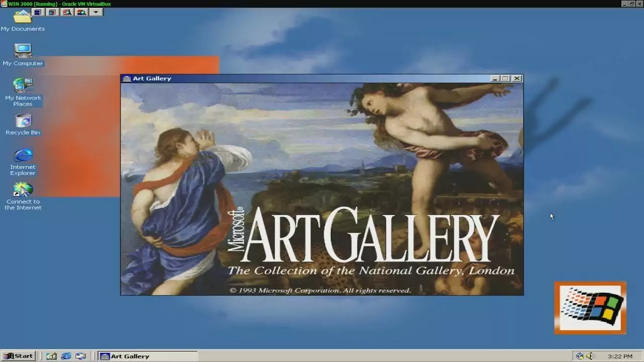Minimize the VirtualBox host window
Image resolution: width=644 pixels, height=362 pixels.
coord(624,4)
